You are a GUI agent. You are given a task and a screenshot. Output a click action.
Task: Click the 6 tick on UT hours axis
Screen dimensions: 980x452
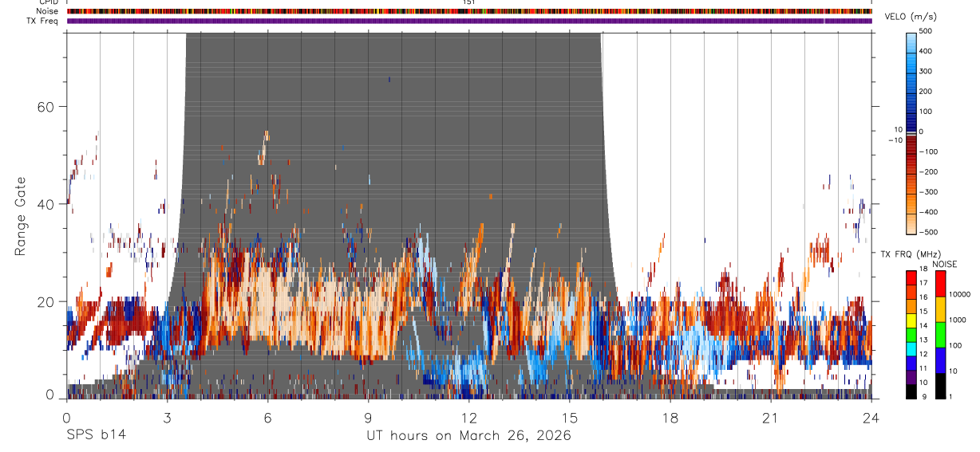267,418
